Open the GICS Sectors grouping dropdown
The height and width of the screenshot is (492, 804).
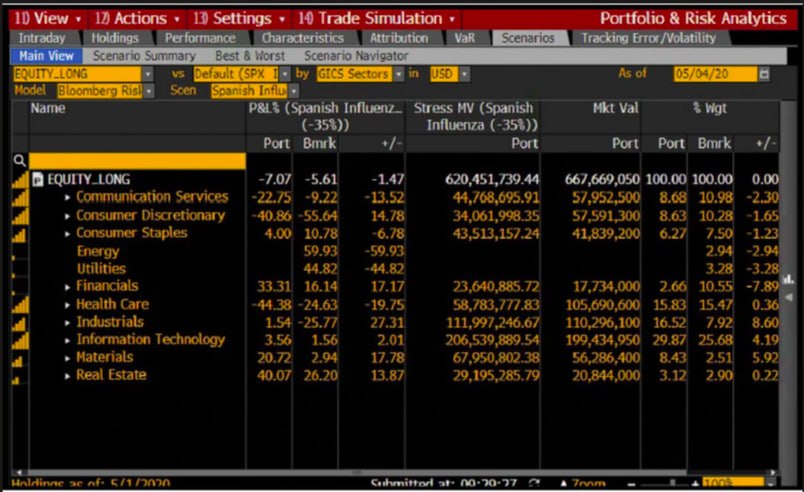398,74
